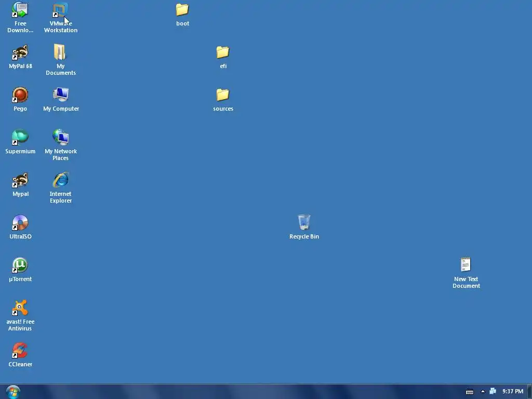This screenshot has height=399, width=532.
Task: Open the 9:37 PM clock
Action: [x=513, y=392]
